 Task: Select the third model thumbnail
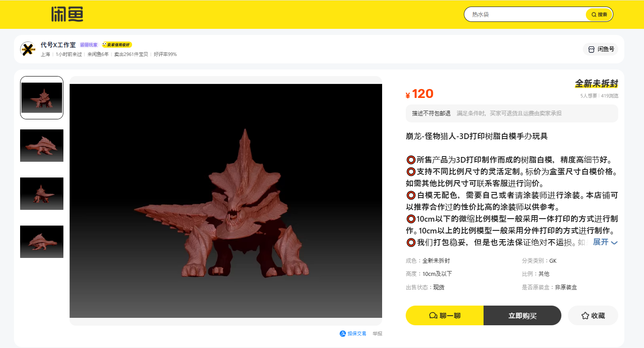tap(42, 194)
